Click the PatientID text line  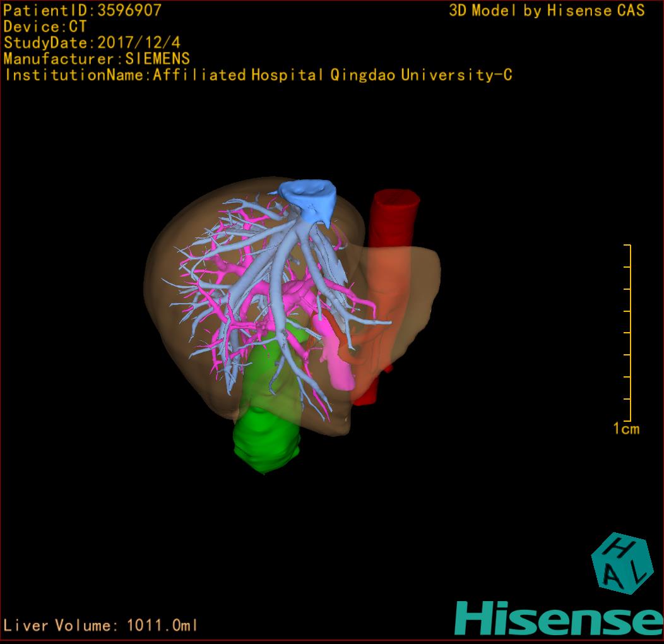(83, 10)
